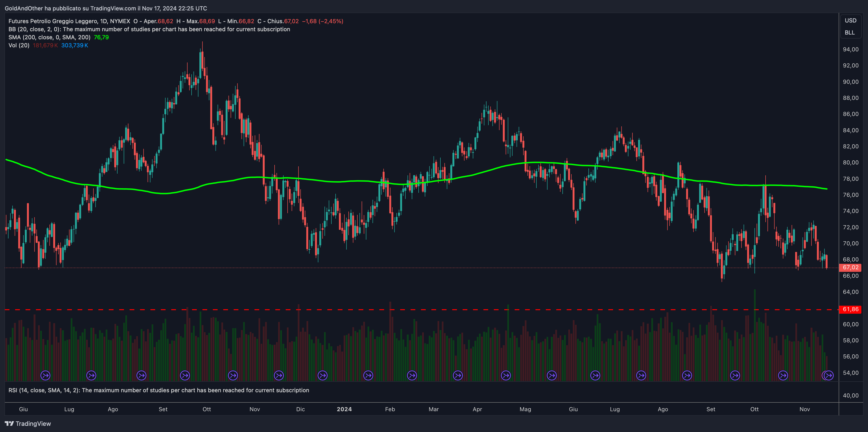
Task: Select the USD currency label
Action: point(850,21)
